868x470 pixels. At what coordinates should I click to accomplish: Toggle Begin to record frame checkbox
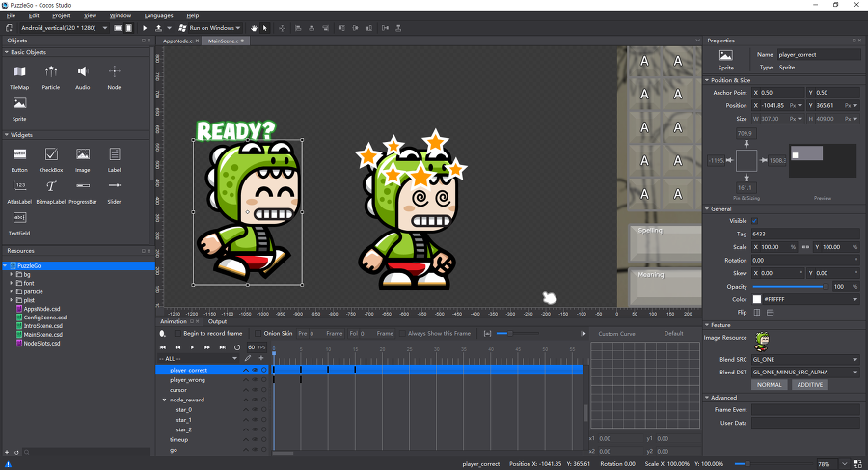pos(176,333)
